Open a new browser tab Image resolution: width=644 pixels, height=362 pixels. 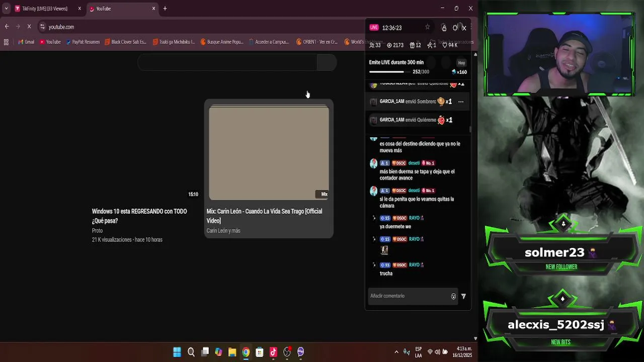[x=165, y=9]
